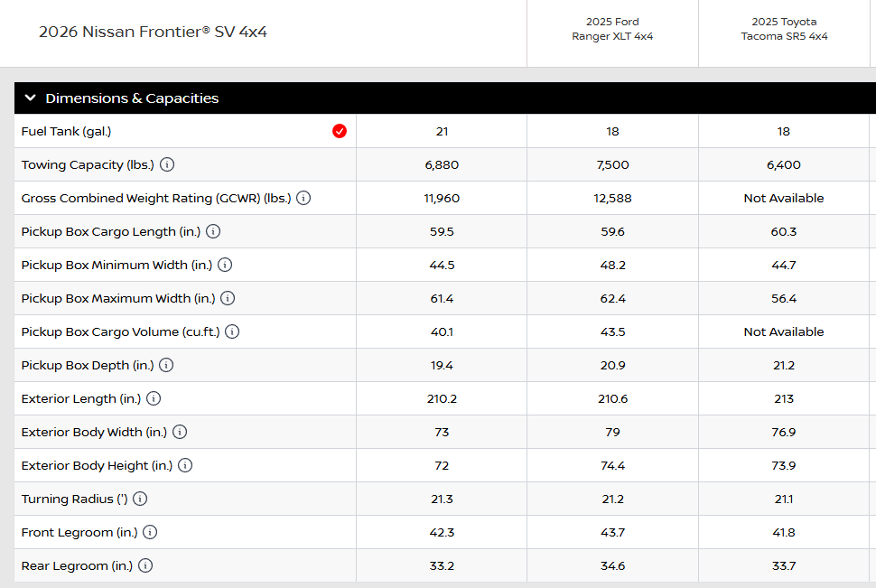The width and height of the screenshot is (876, 588).
Task: Open info icon for Gross Combined Weight Rating
Action: point(303,198)
